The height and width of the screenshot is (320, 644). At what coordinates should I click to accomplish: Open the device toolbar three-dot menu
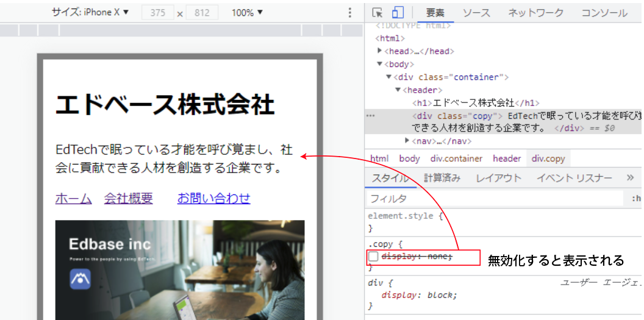point(349,13)
